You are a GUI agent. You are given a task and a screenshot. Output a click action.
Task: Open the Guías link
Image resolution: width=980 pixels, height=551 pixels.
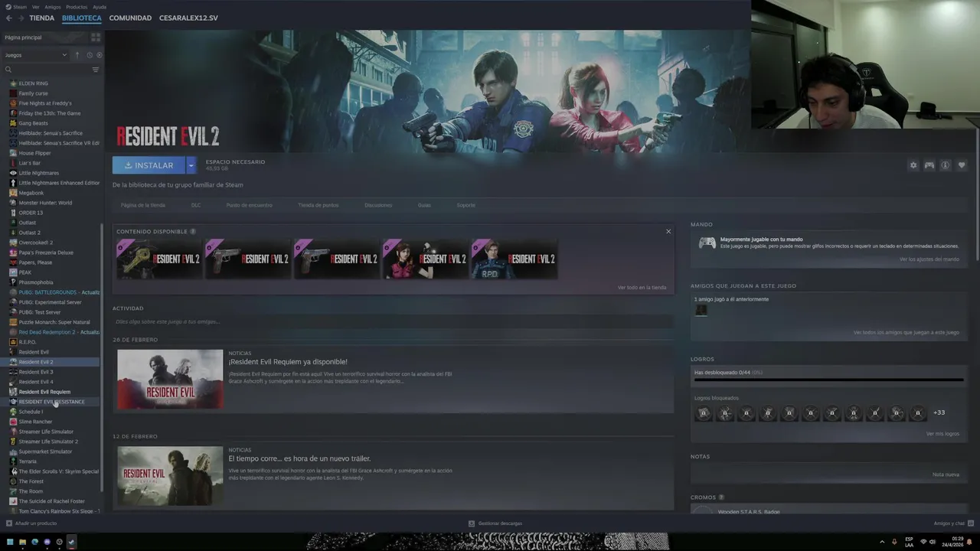tap(424, 205)
